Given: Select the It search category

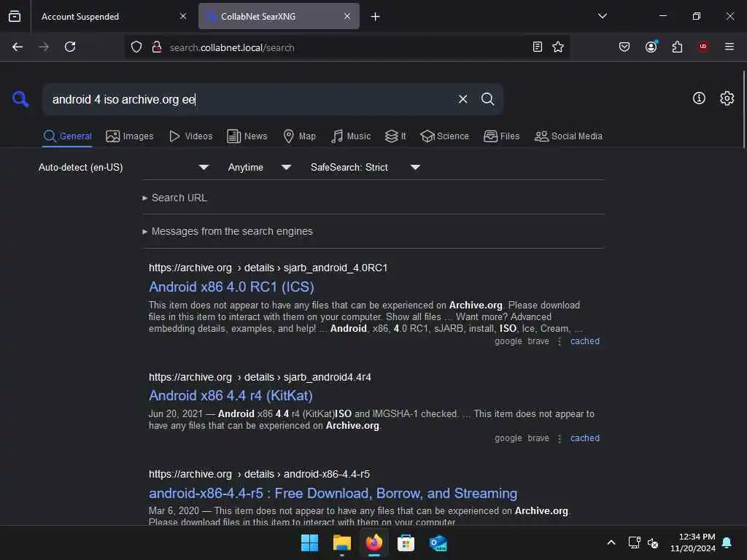Looking at the screenshot, I should (x=395, y=136).
